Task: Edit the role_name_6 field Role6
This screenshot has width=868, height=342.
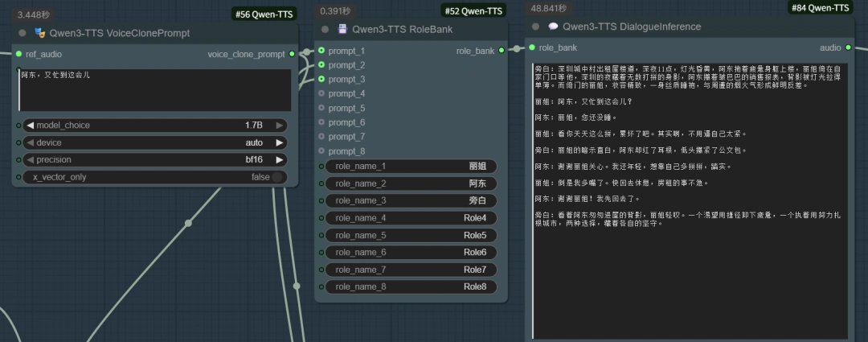Action: point(411,252)
